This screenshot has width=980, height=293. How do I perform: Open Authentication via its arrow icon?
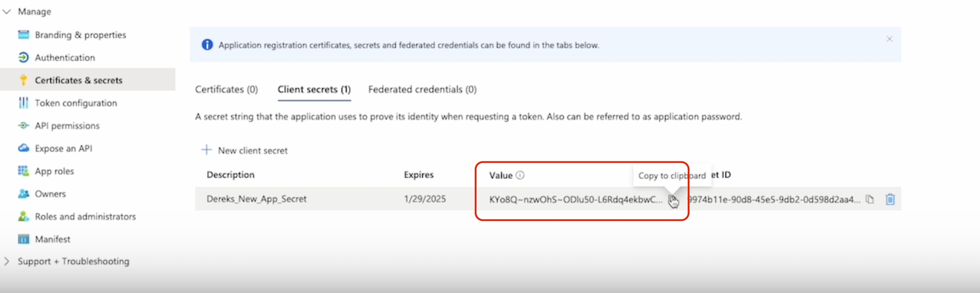(24, 57)
